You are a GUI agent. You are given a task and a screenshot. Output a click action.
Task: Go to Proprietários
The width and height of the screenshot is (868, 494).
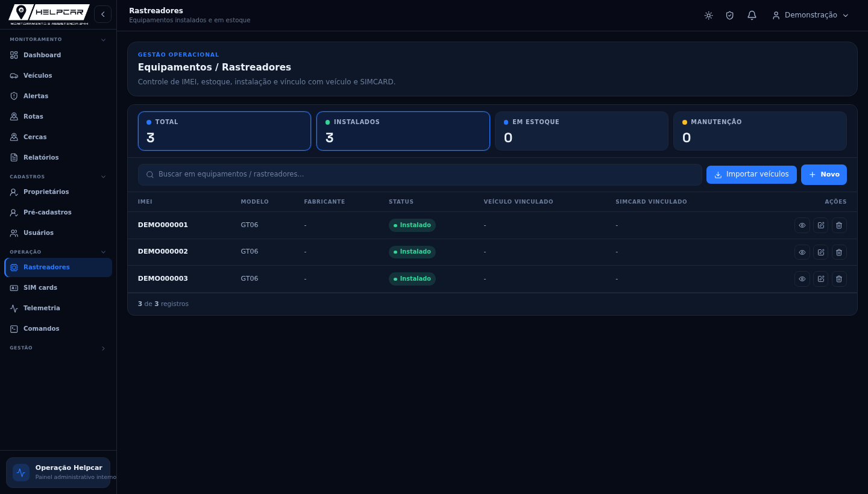pos(58,192)
